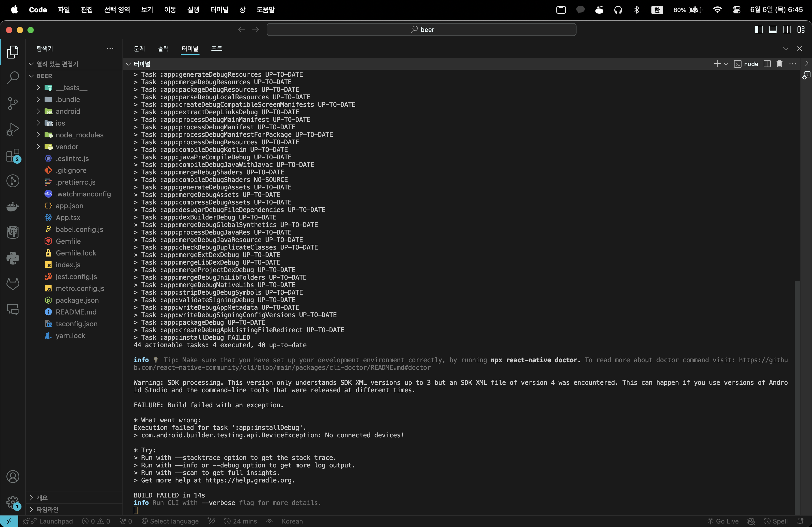
Task: Go forward with the right arrow
Action: click(x=256, y=30)
